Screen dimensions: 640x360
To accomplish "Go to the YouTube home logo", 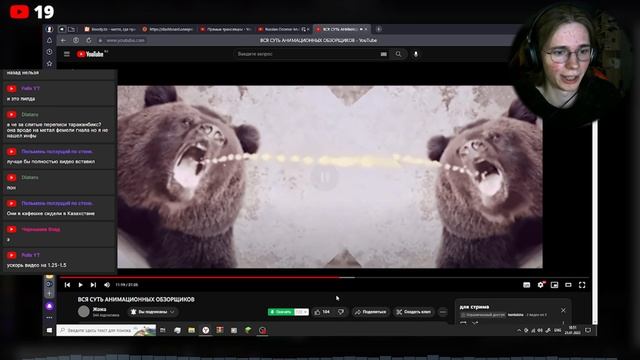I will pyautogui.click(x=90, y=54).
